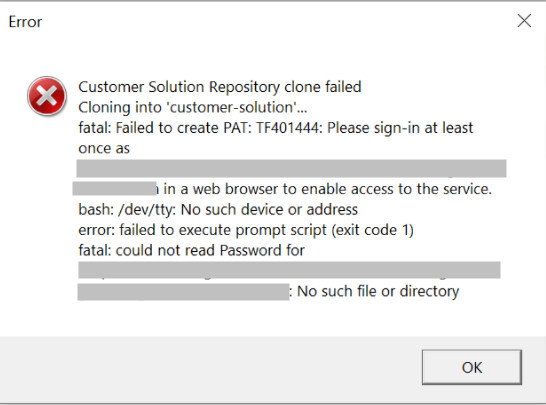Click the redacted bar under the Password line
The image size is (546, 405).
pyautogui.click(x=289, y=270)
